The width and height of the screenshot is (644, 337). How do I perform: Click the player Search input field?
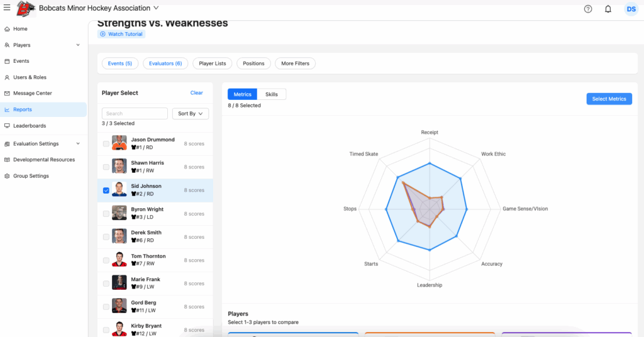[135, 114]
